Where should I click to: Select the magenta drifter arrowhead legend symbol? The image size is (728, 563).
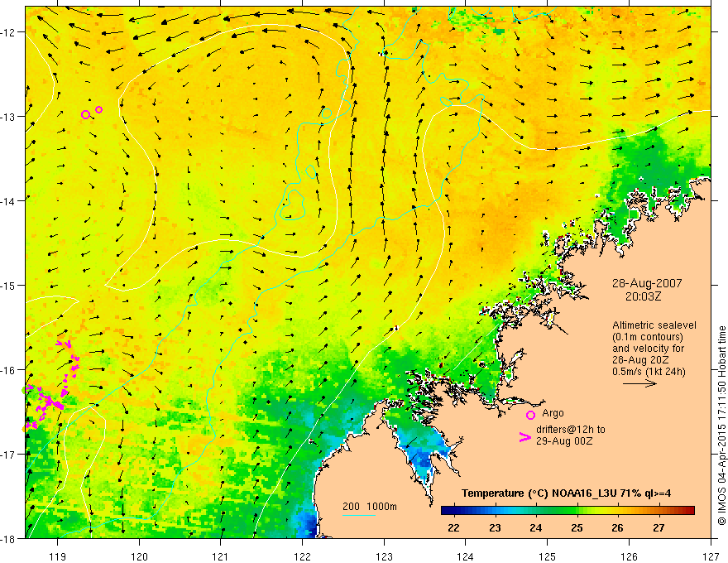click(x=524, y=437)
